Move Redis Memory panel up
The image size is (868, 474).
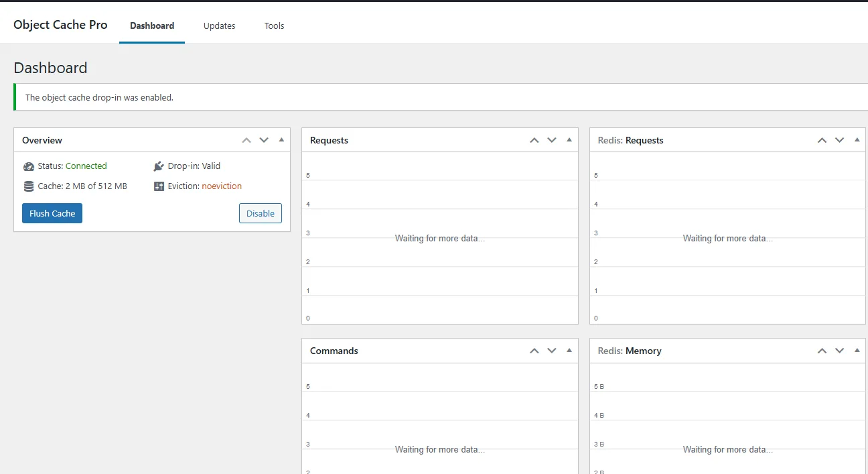[822, 351]
